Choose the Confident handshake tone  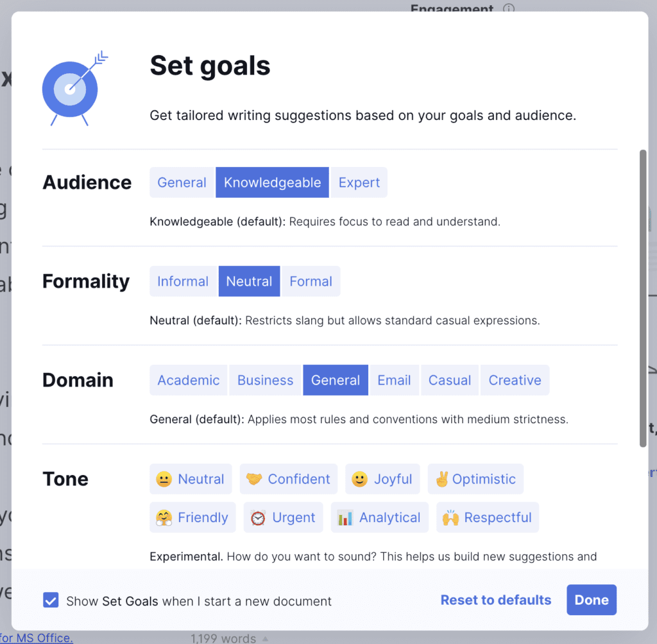click(x=288, y=479)
